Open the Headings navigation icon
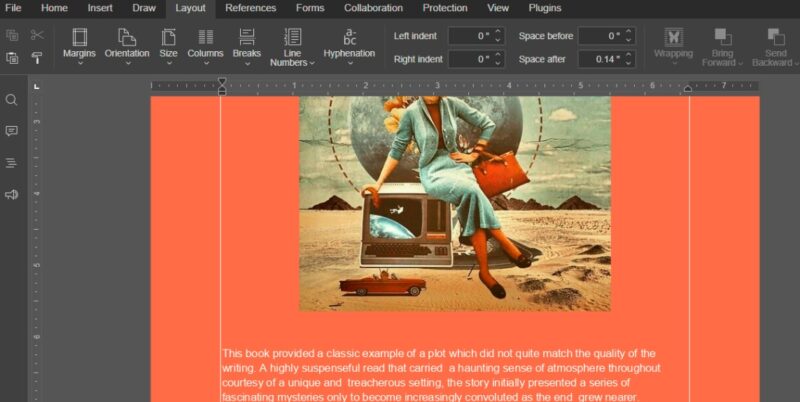The image size is (800, 402). 11,163
